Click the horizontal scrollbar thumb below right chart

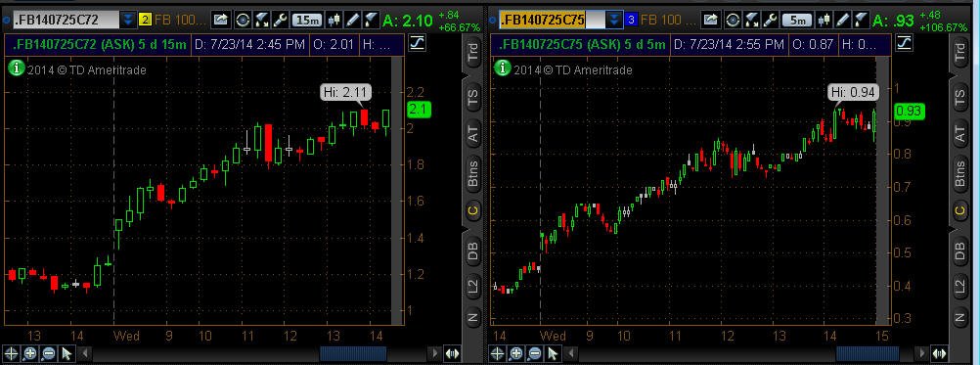868,354
